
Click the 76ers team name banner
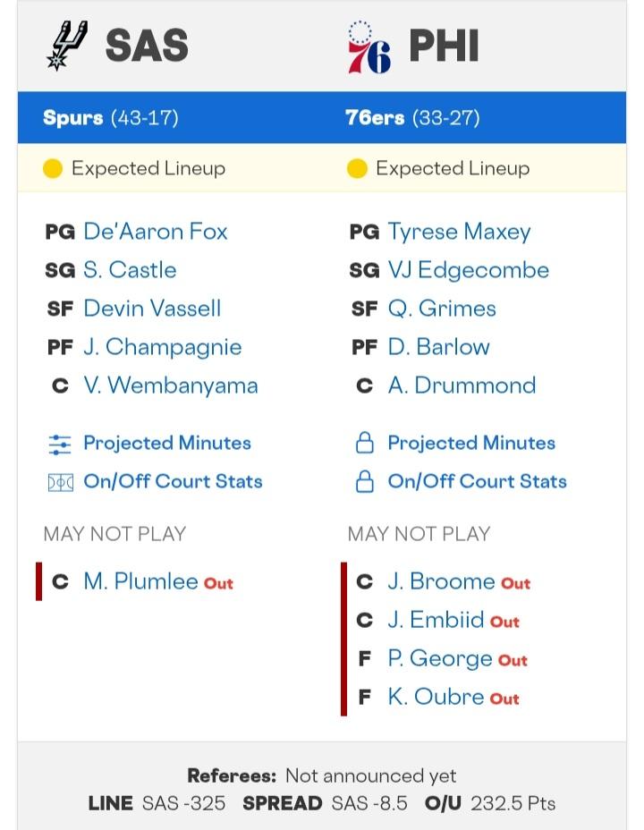click(374, 118)
